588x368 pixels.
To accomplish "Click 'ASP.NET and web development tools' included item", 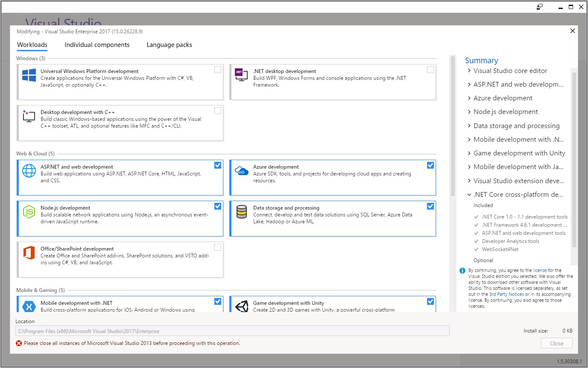I will pyautogui.click(x=524, y=233).
